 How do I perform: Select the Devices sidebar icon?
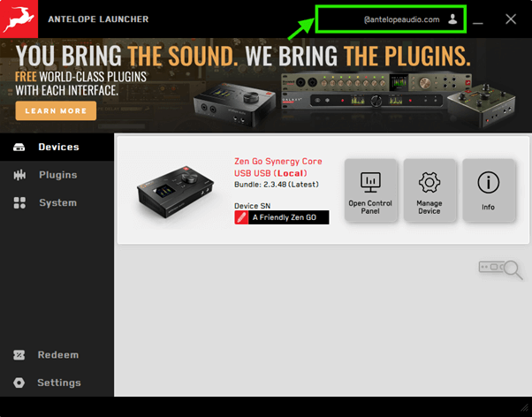click(19, 148)
